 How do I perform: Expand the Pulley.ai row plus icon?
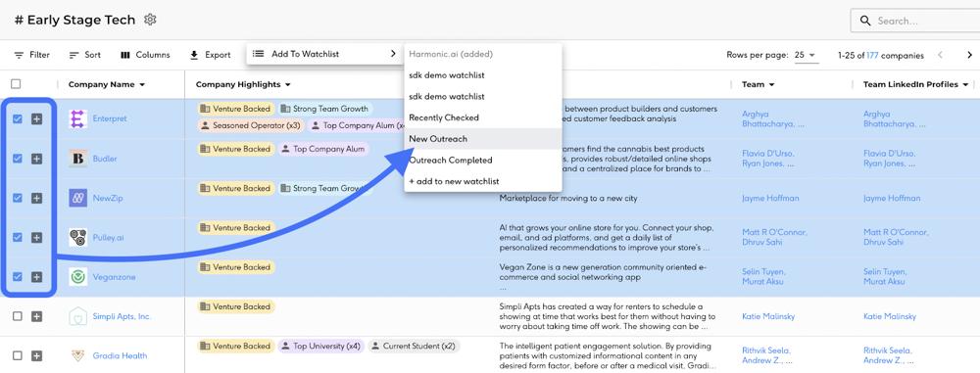(37, 238)
